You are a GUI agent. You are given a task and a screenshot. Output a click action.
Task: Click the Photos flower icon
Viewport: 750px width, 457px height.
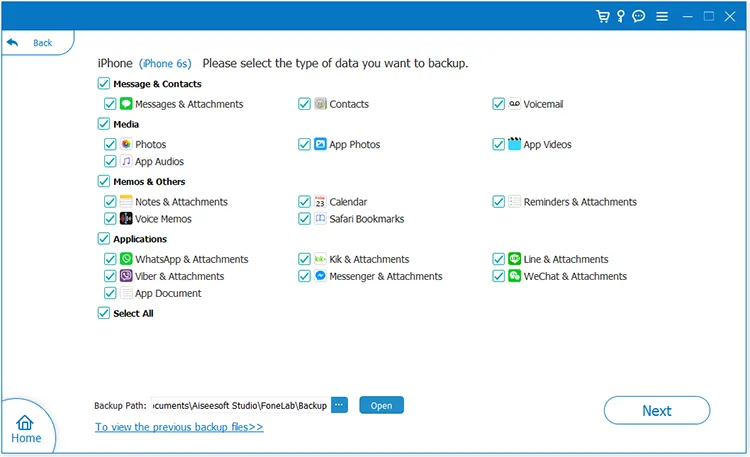click(x=126, y=144)
